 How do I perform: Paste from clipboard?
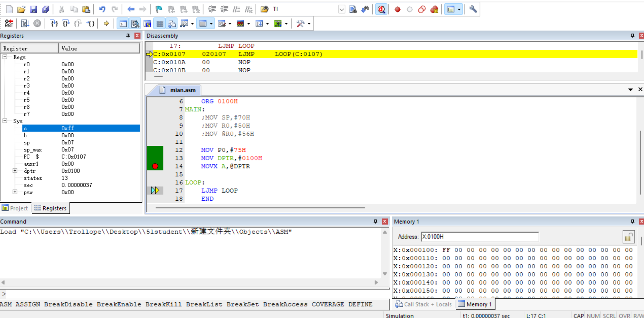coord(87,9)
